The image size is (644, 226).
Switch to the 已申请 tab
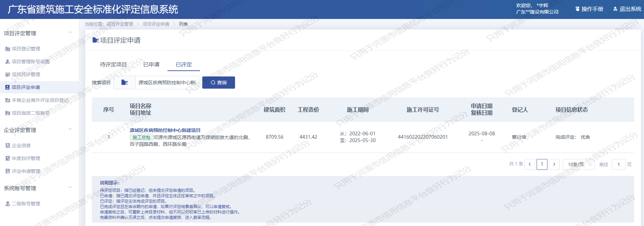(151, 64)
